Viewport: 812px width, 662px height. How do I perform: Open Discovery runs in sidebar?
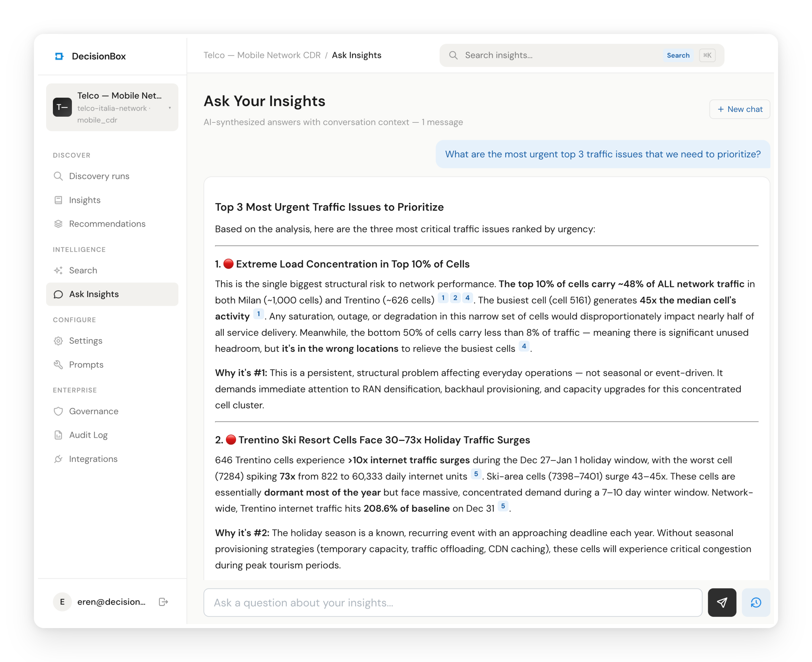pos(99,176)
